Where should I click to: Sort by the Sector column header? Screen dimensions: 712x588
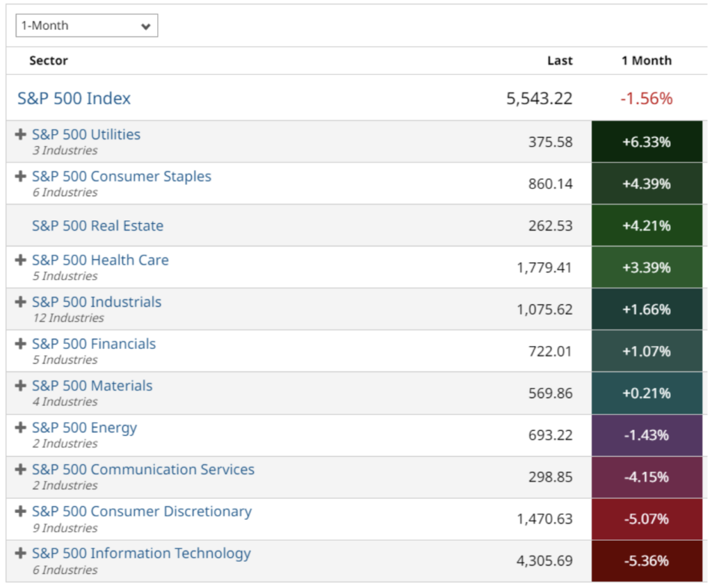click(49, 60)
